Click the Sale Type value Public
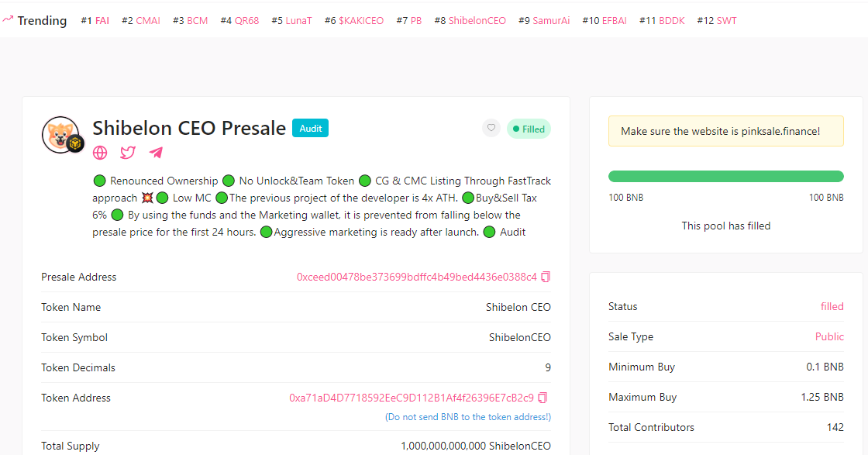This screenshot has height=455, width=868. coord(829,336)
